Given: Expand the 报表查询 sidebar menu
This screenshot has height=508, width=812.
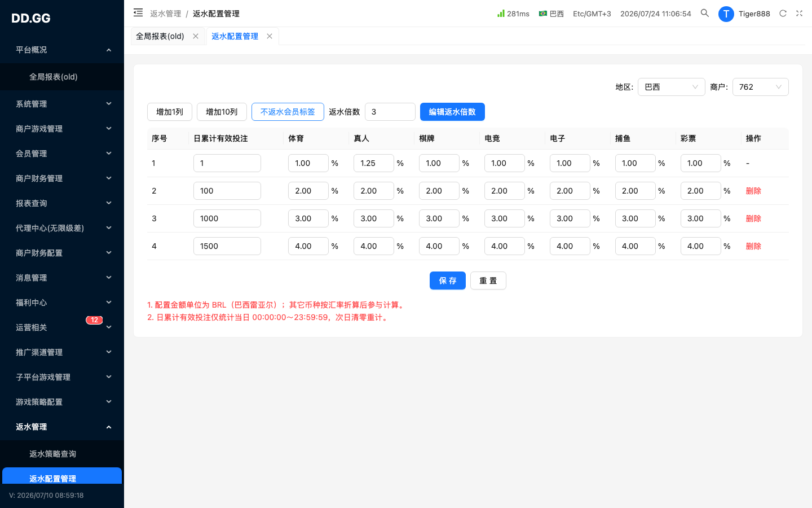Looking at the screenshot, I should coord(62,203).
